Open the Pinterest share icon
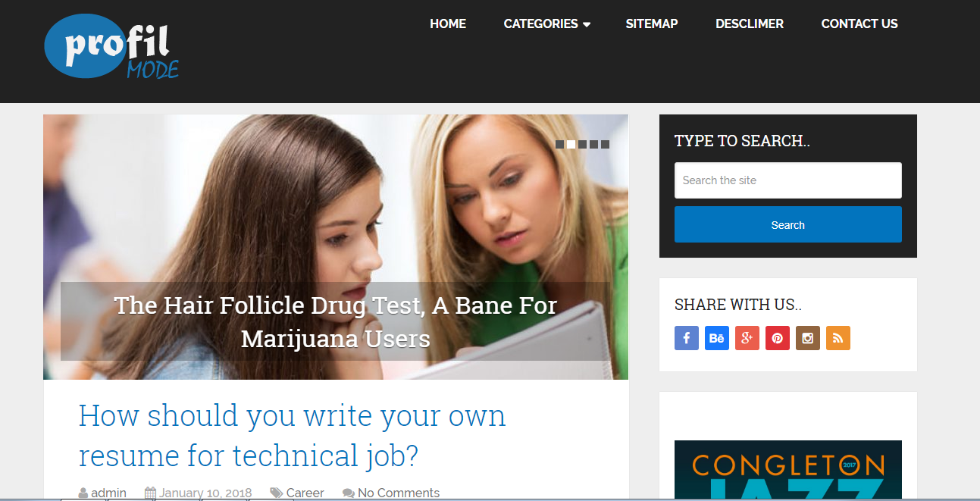 click(x=778, y=338)
